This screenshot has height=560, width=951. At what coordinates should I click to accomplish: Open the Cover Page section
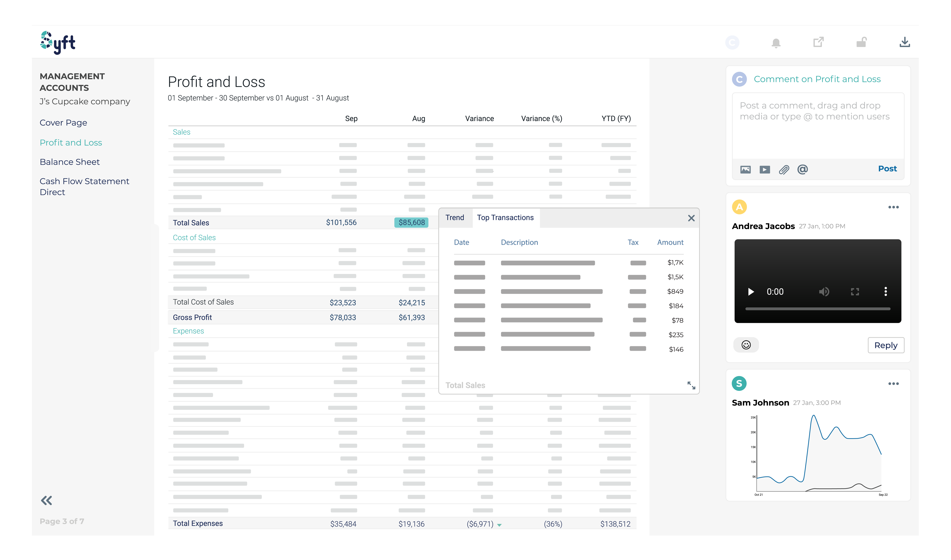(63, 123)
